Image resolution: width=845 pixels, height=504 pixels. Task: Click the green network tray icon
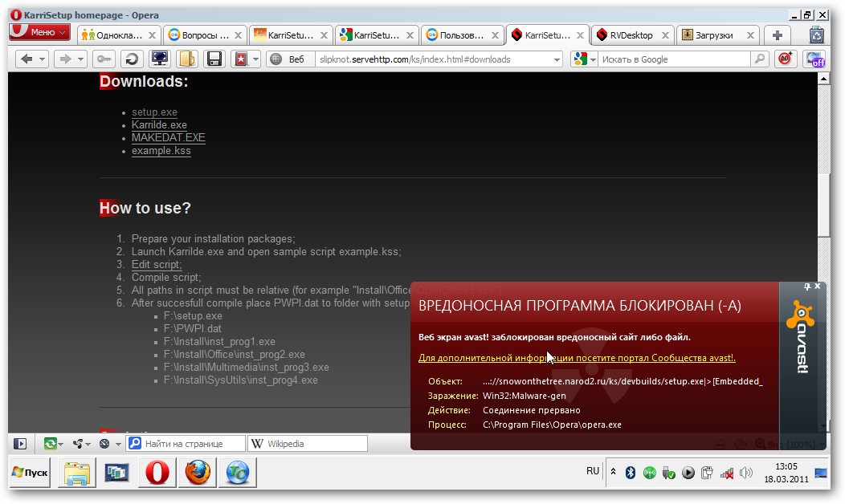[x=649, y=473]
